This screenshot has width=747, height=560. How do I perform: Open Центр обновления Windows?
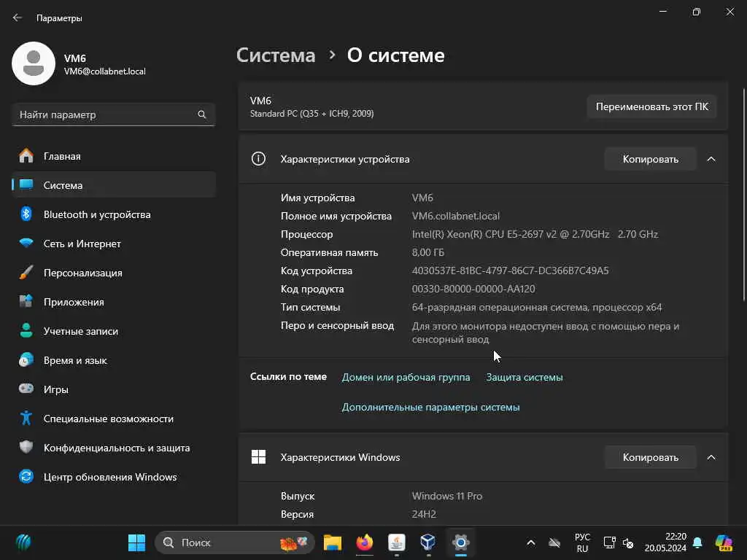click(x=114, y=477)
